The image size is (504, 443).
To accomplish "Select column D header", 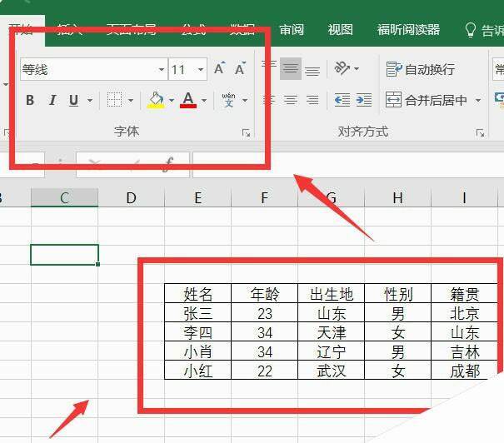I will point(131,198).
